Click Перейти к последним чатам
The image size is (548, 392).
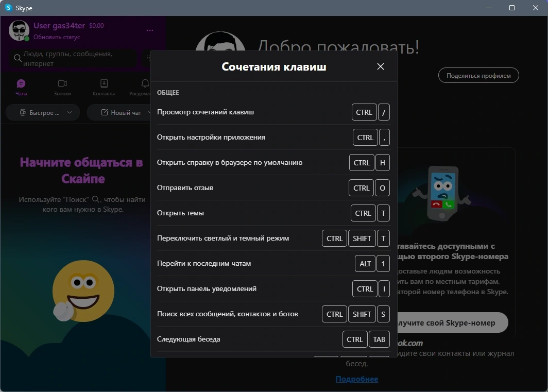[273, 263]
